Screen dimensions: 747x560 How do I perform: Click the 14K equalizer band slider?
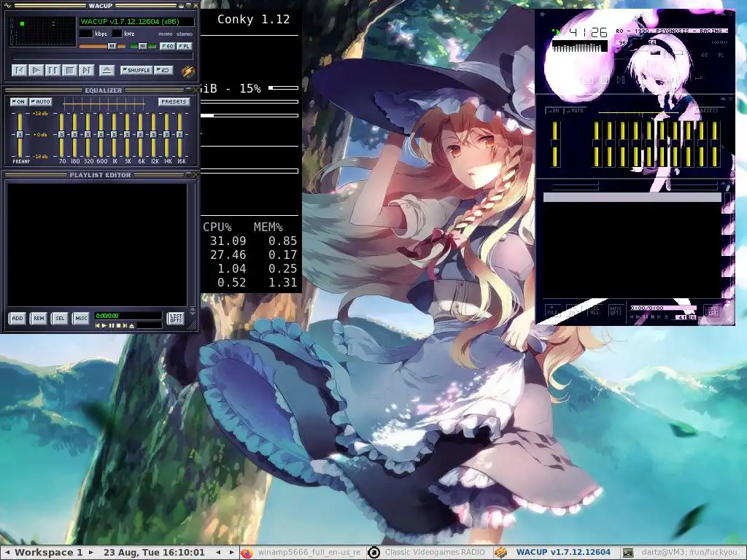click(166, 135)
